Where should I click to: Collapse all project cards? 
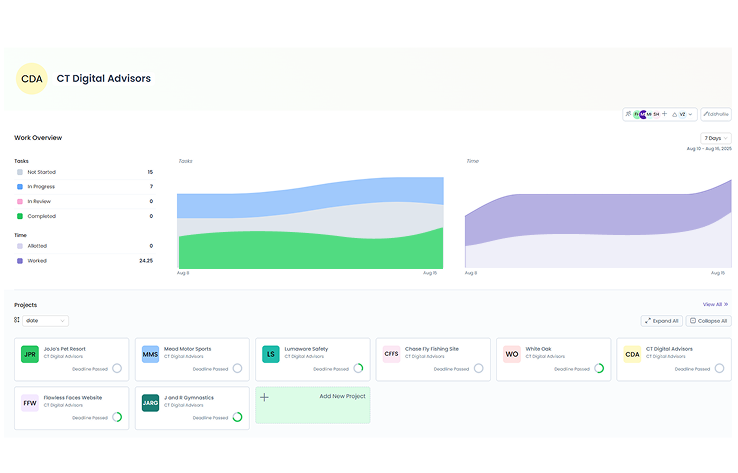(x=709, y=321)
